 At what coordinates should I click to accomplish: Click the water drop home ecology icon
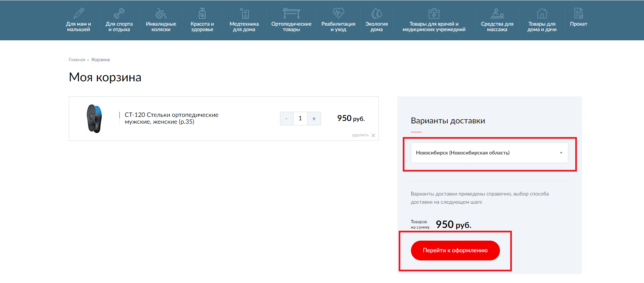tap(376, 13)
